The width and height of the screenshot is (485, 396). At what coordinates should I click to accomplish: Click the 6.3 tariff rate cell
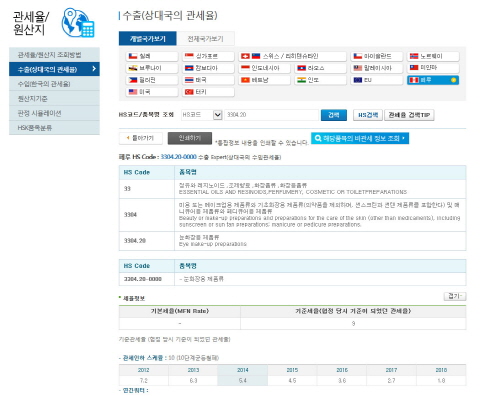tap(193, 380)
